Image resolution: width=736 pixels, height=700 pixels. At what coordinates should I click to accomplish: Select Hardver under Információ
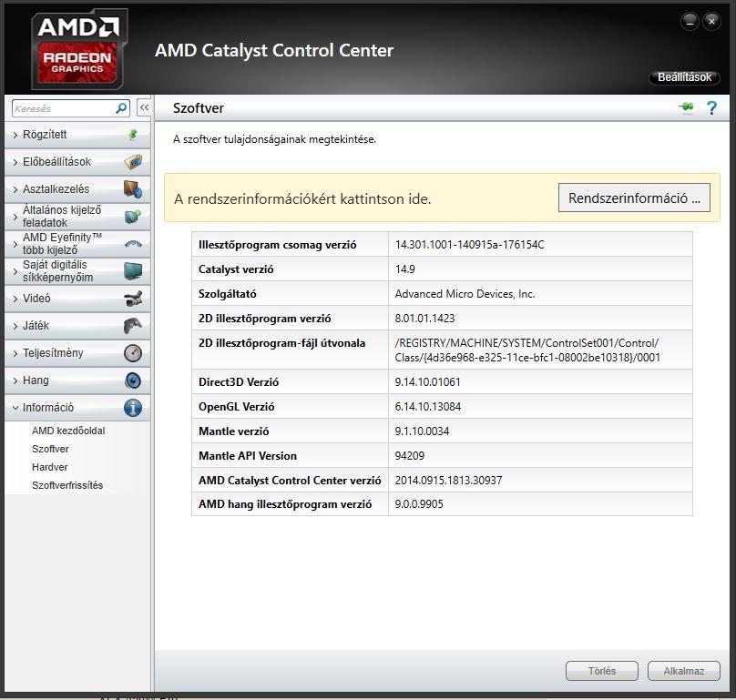(50, 467)
